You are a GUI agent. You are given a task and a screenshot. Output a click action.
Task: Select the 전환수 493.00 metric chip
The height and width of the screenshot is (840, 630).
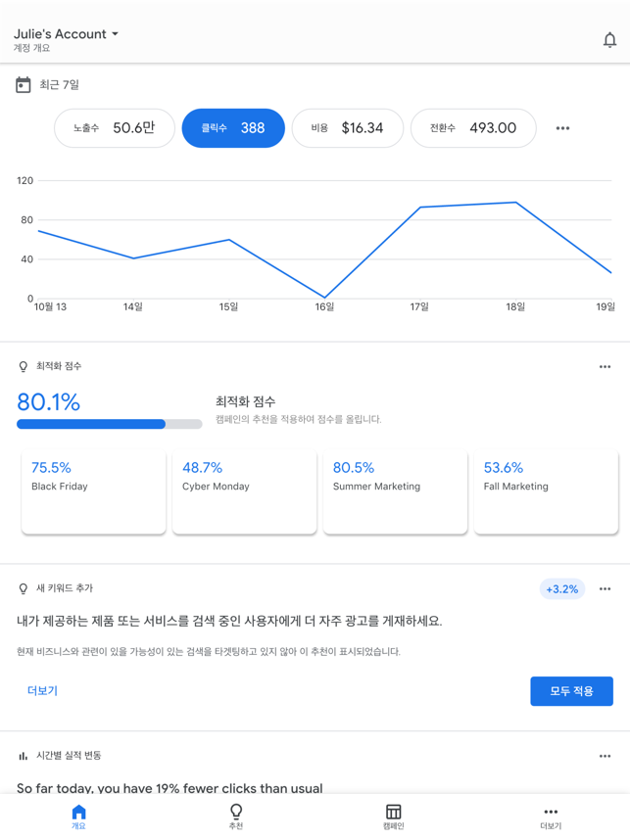pos(473,128)
